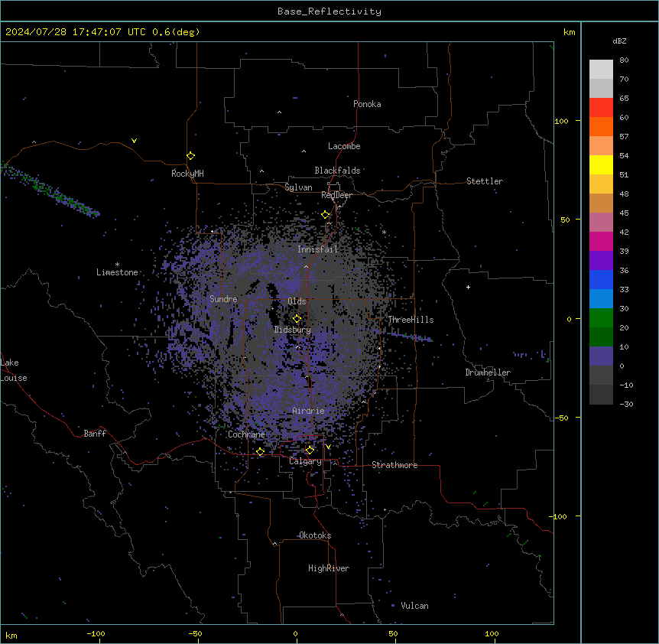Click the Lake Louise label
This screenshot has height=644, width=659.
(x=14, y=370)
